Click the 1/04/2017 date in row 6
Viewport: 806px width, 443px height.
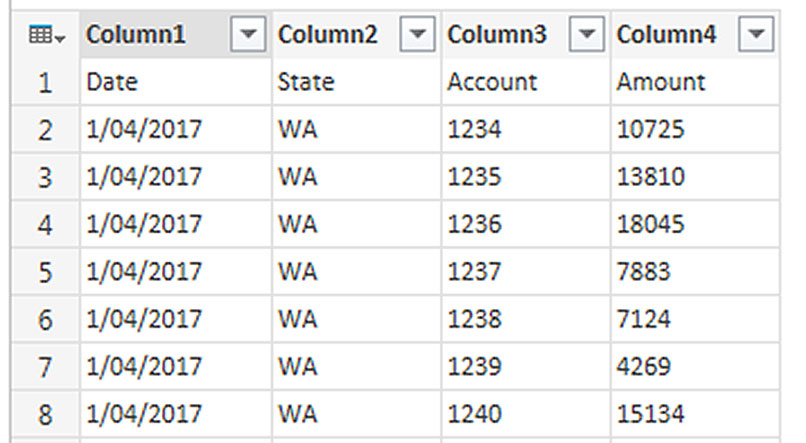coord(176,319)
